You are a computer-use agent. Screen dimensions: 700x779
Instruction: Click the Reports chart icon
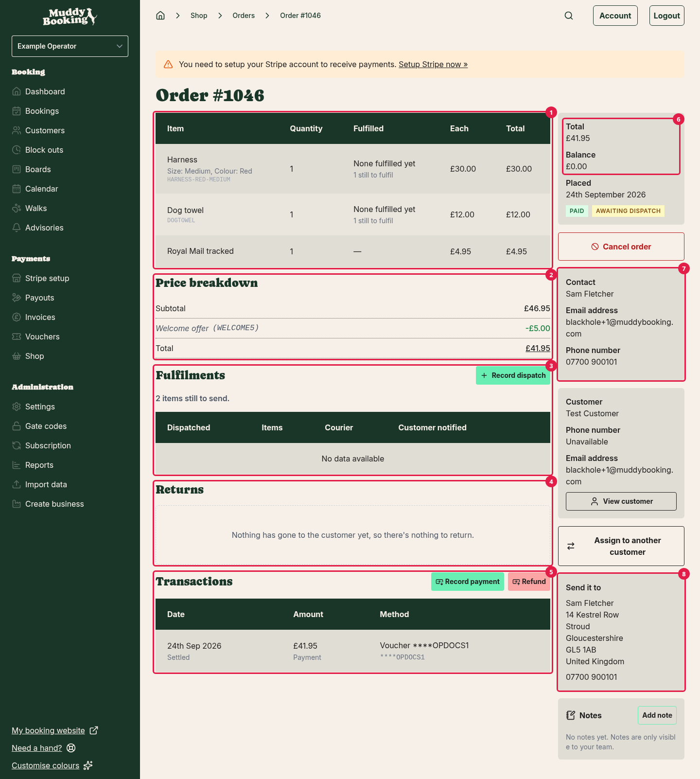17,465
